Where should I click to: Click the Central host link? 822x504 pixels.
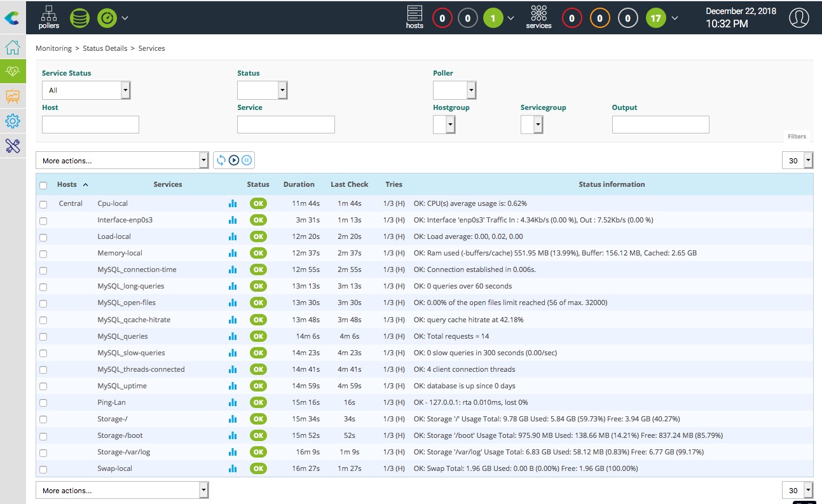coord(71,203)
